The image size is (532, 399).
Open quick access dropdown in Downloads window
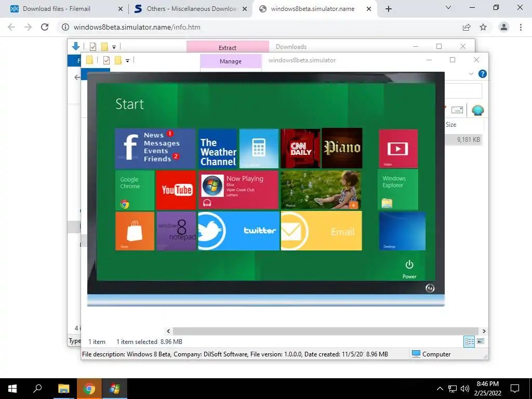click(114, 47)
